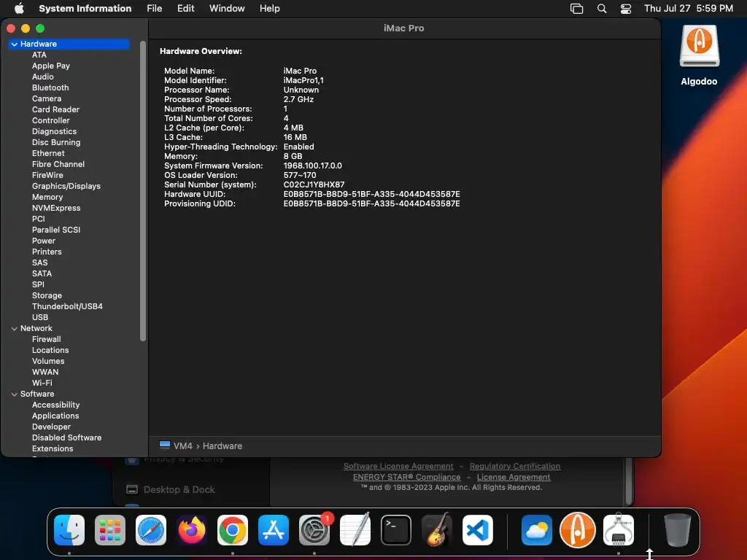Screen dimensions: 747x560
Task: Launch Terminal from the dock
Action: pyautogui.click(x=396, y=530)
